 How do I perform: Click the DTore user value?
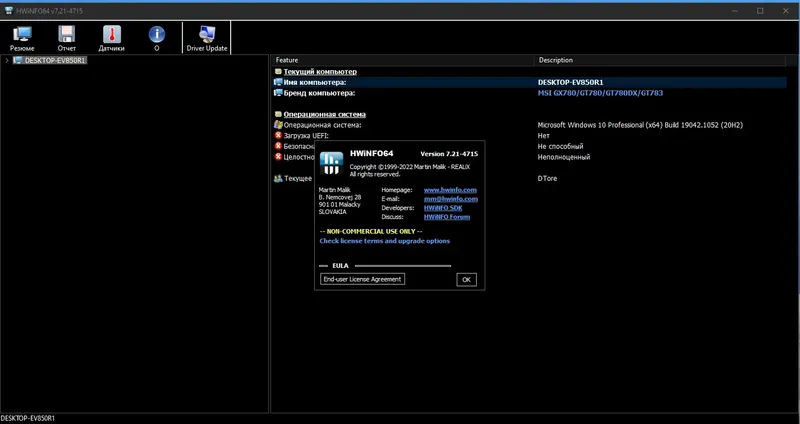click(547, 179)
